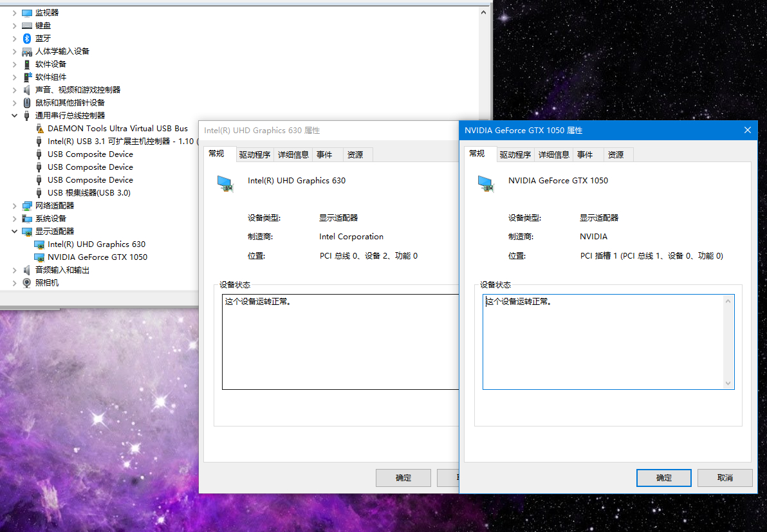This screenshot has width=767, height=532.
Task: Expand the 监视器 category
Action: [14, 13]
